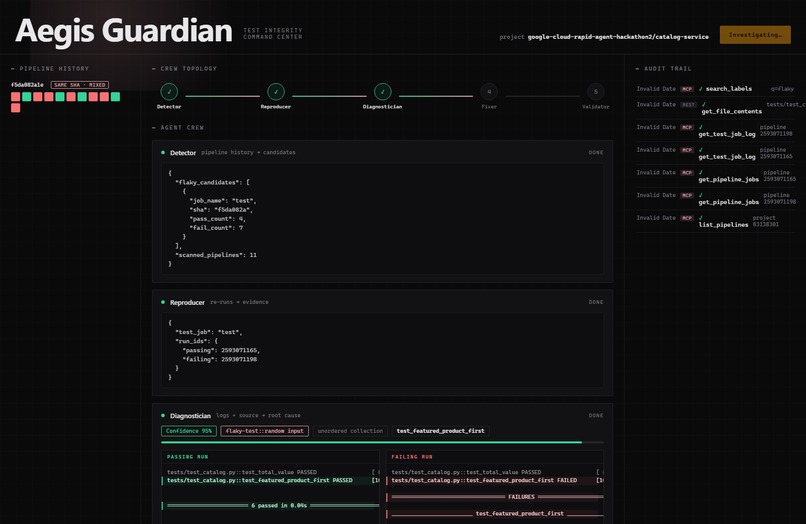Click the '6 passed in 0.04s' summary line
The width and height of the screenshot is (806, 524).
coord(271,505)
